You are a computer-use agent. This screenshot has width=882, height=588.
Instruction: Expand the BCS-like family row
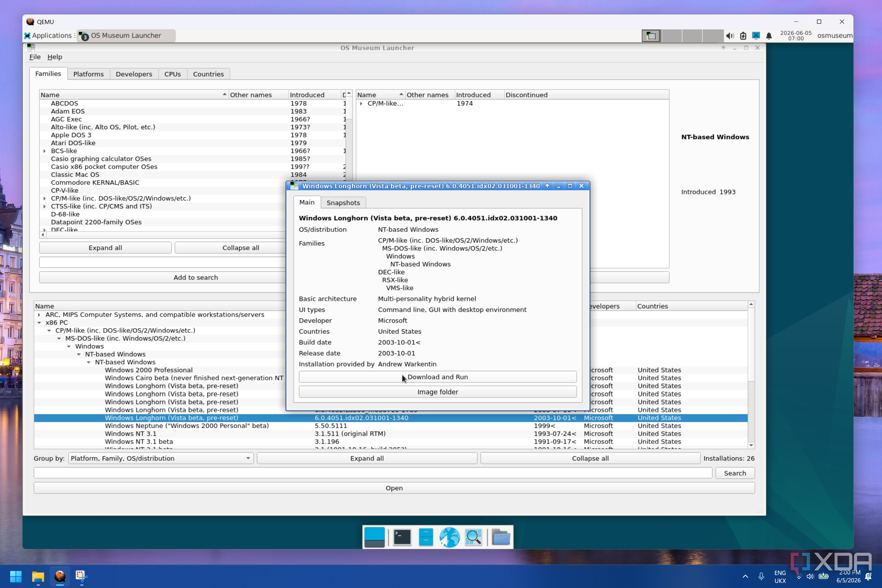click(x=45, y=151)
